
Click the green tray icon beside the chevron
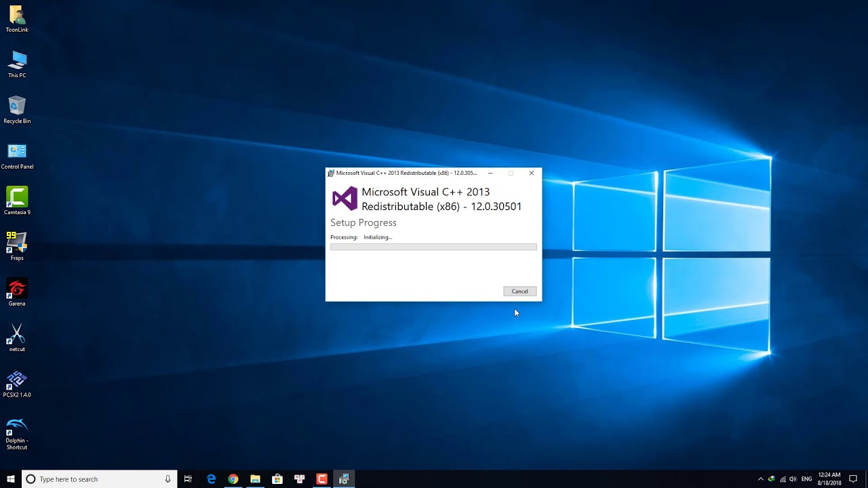(772, 479)
